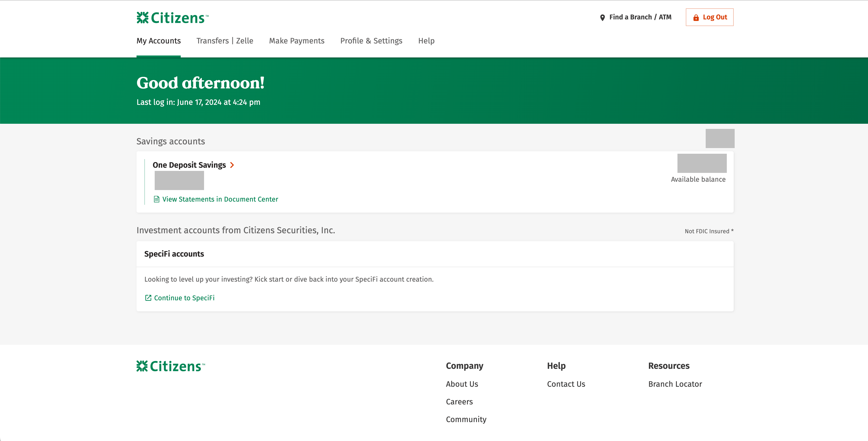
Task: Click the external link icon by SpeciFi
Action: pos(148,298)
